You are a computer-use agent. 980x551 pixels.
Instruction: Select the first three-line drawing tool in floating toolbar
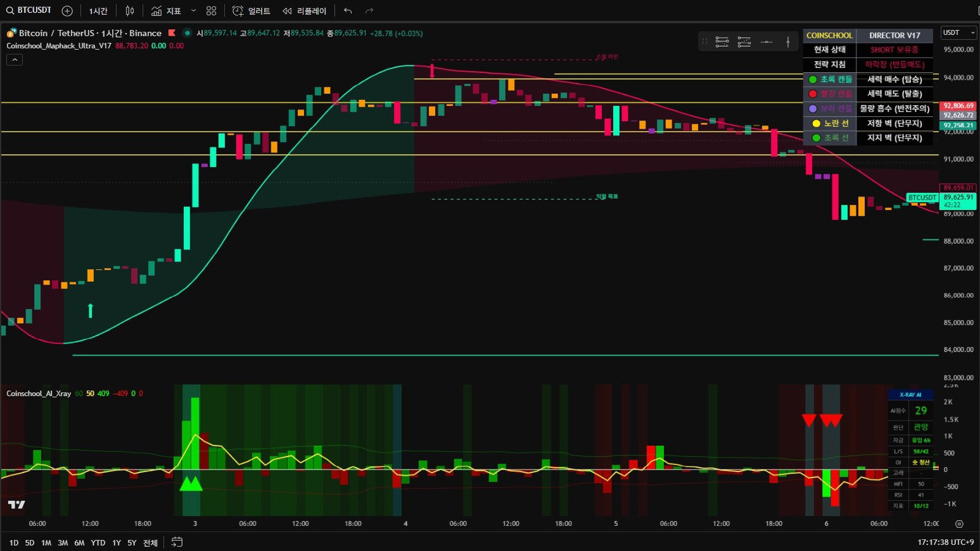pyautogui.click(x=722, y=42)
